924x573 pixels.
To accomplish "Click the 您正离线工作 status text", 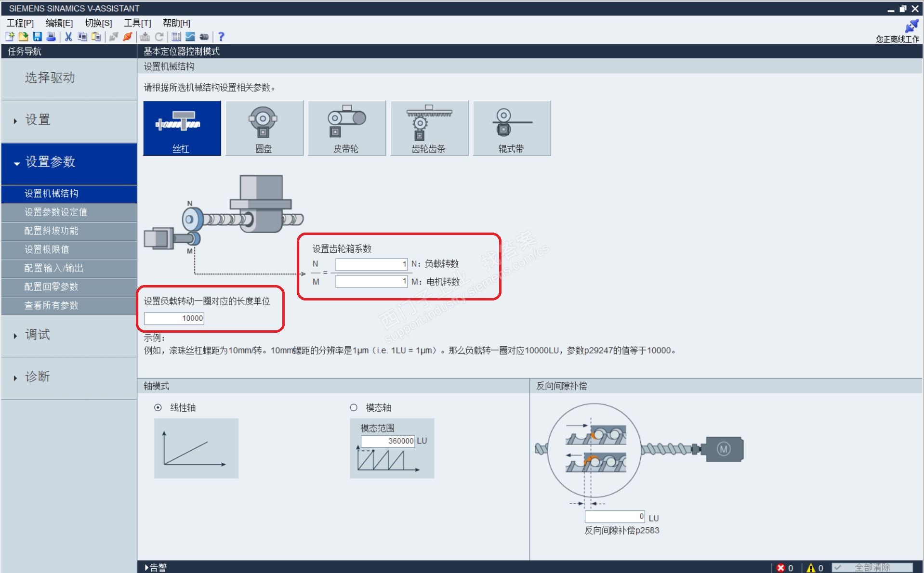I will pos(897,39).
